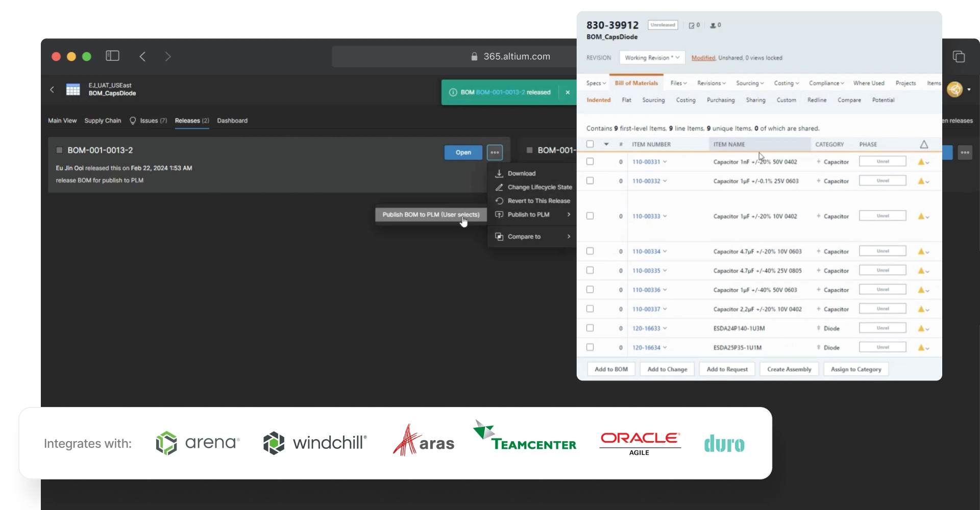Tick the checkbox for item 120-16633
This screenshot has height=510, width=980.
590,328
